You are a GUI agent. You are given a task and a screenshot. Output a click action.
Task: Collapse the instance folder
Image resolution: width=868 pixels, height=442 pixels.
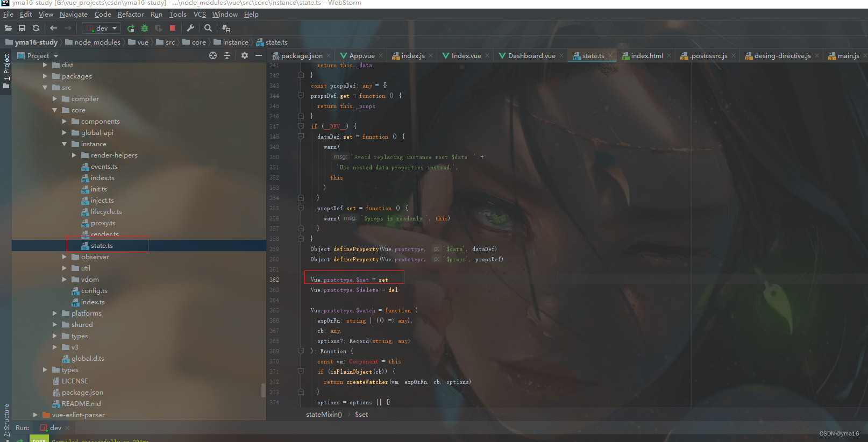coord(65,144)
